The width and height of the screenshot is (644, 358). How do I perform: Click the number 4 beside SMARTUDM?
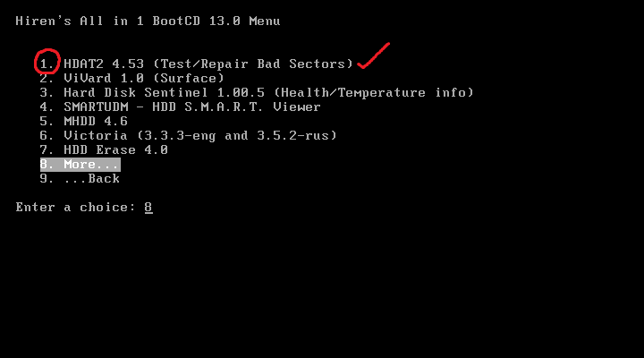pos(44,107)
